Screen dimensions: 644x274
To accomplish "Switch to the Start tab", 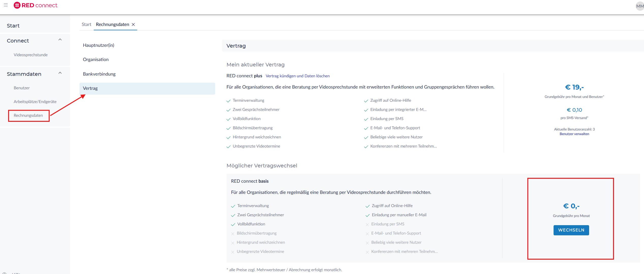I will pos(86,24).
